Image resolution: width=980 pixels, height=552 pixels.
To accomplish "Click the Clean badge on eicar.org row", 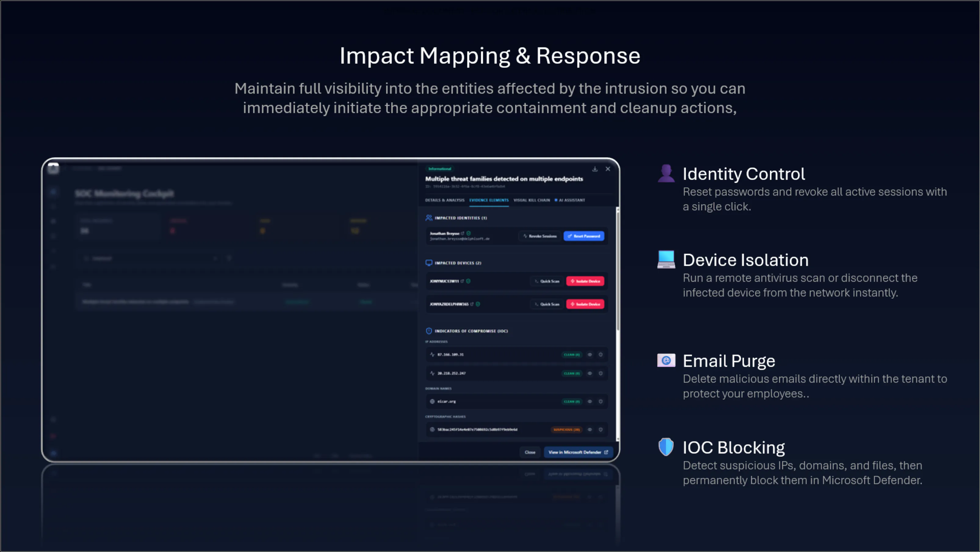I will click(572, 401).
